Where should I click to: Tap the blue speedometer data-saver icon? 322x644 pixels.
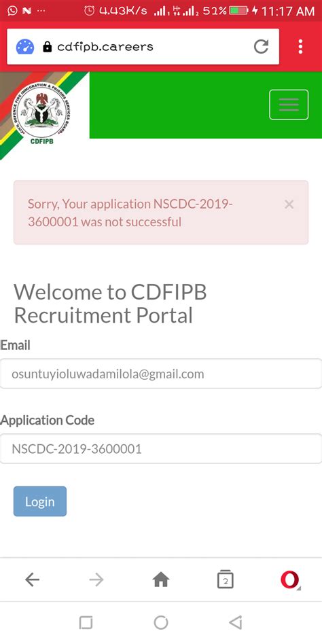tap(24, 47)
